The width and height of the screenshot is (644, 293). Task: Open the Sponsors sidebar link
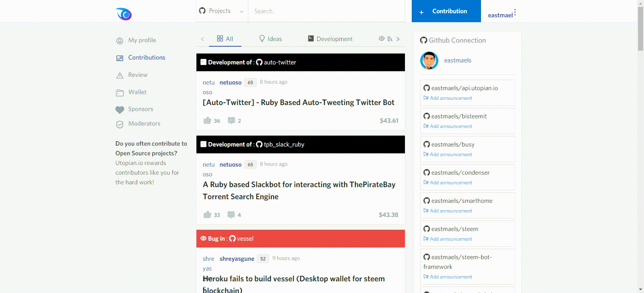pyautogui.click(x=140, y=109)
